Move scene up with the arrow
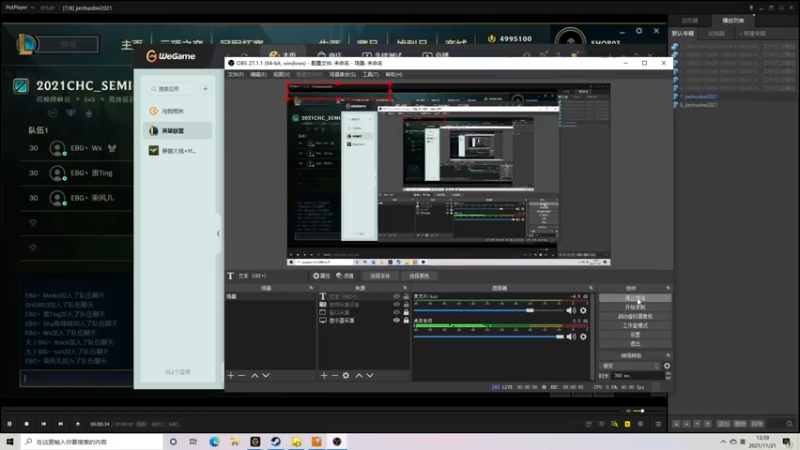Screen dimensions: 800x450 tap(255, 376)
